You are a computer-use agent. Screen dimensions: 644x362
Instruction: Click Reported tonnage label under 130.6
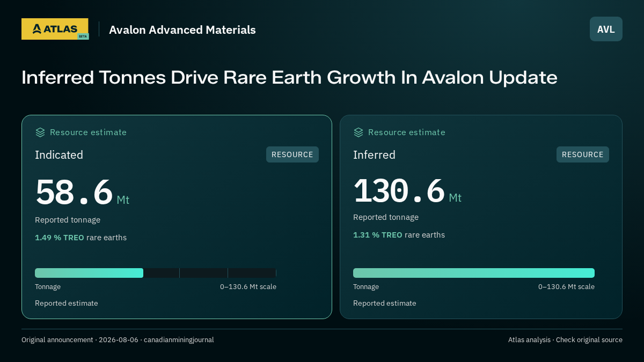point(386,217)
